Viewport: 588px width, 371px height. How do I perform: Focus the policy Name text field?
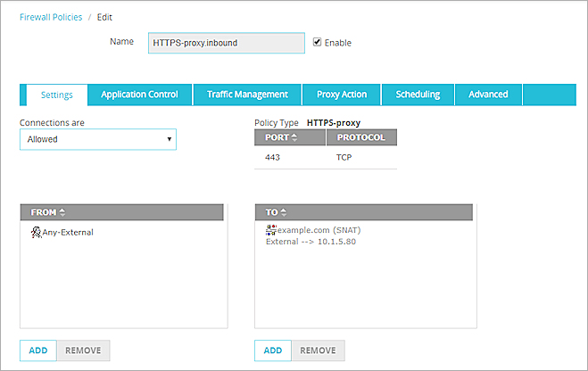[x=226, y=43]
